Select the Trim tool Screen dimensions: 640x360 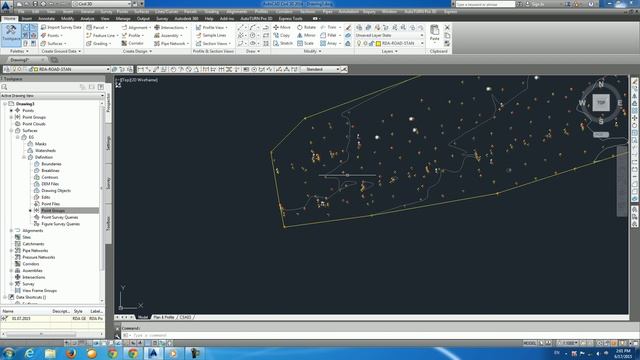(331, 27)
